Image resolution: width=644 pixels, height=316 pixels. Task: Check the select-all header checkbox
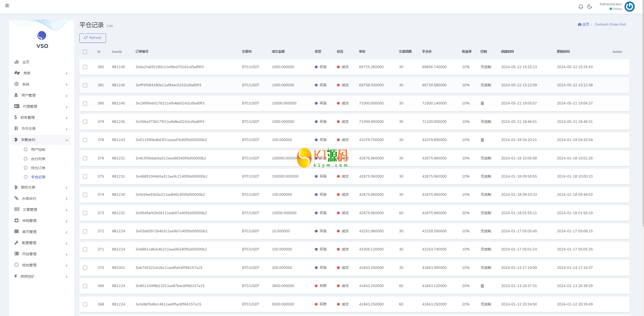coord(85,52)
